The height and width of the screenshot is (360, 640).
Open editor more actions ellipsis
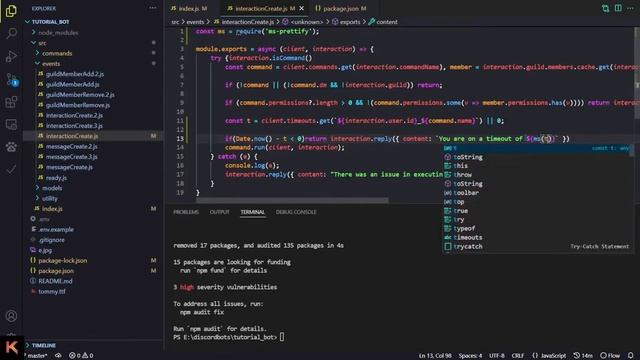pyautogui.click(x=631, y=8)
